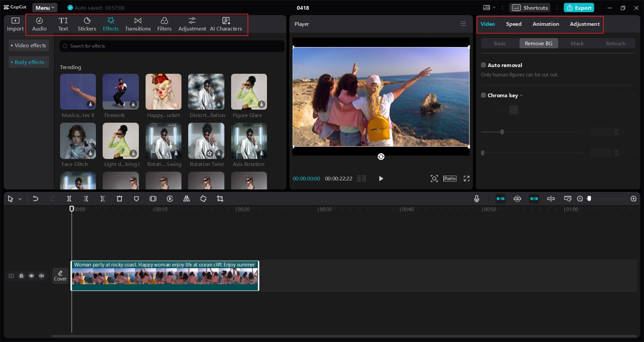Enable the Auto removal checkbox
The height and width of the screenshot is (342, 644).
pyautogui.click(x=483, y=65)
